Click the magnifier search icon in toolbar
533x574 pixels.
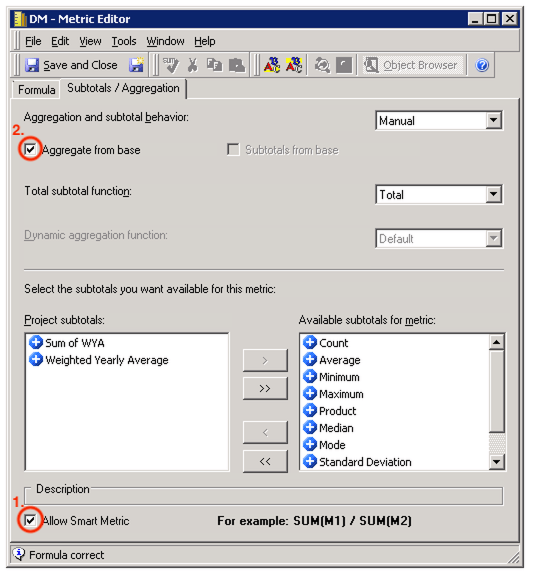pos(322,65)
